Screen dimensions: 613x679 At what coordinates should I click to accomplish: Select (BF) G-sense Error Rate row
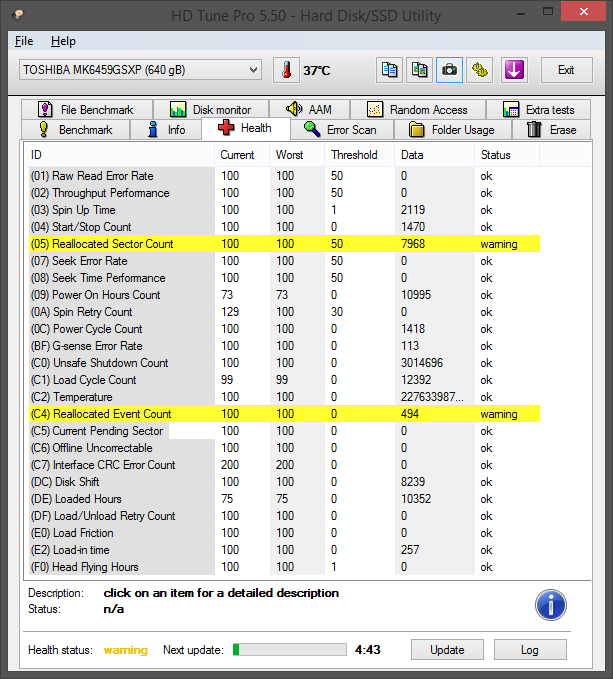284,346
